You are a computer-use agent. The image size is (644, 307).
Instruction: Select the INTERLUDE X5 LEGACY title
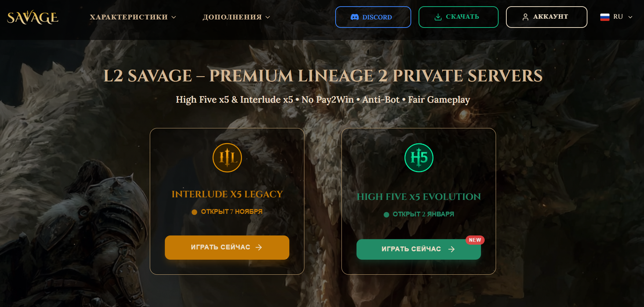point(227,194)
